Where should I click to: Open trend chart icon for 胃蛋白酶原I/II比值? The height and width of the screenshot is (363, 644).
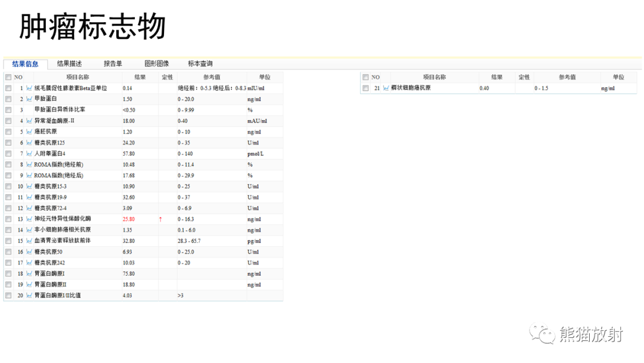point(29,295)
